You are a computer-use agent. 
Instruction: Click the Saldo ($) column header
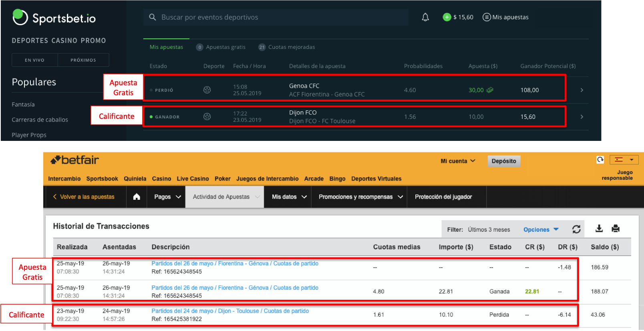click(x=605, y=247)
